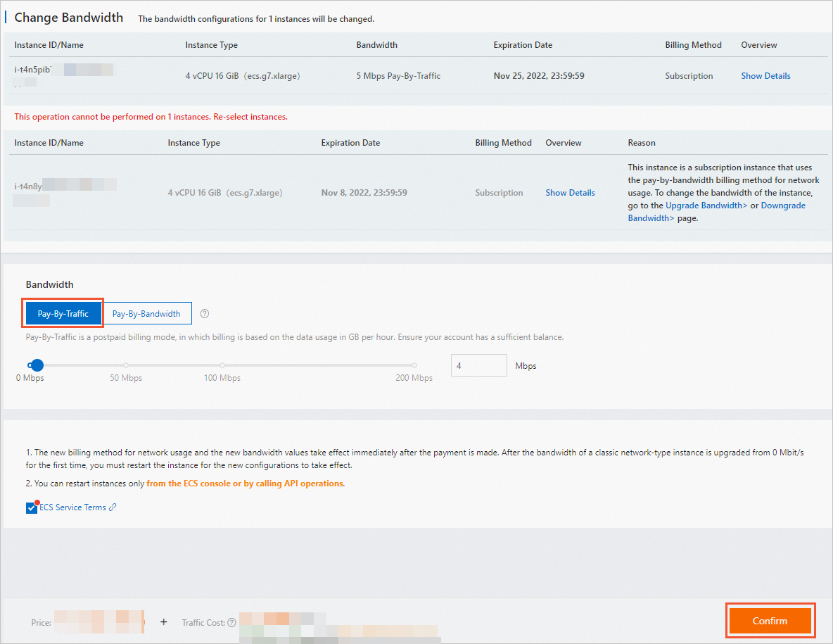Click the bandwidth slider handle

point(37,365)
